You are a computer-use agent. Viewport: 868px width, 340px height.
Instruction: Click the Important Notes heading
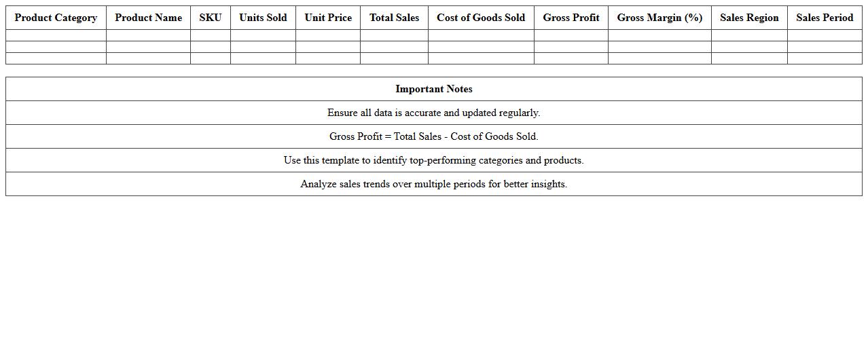coord(434,89)
